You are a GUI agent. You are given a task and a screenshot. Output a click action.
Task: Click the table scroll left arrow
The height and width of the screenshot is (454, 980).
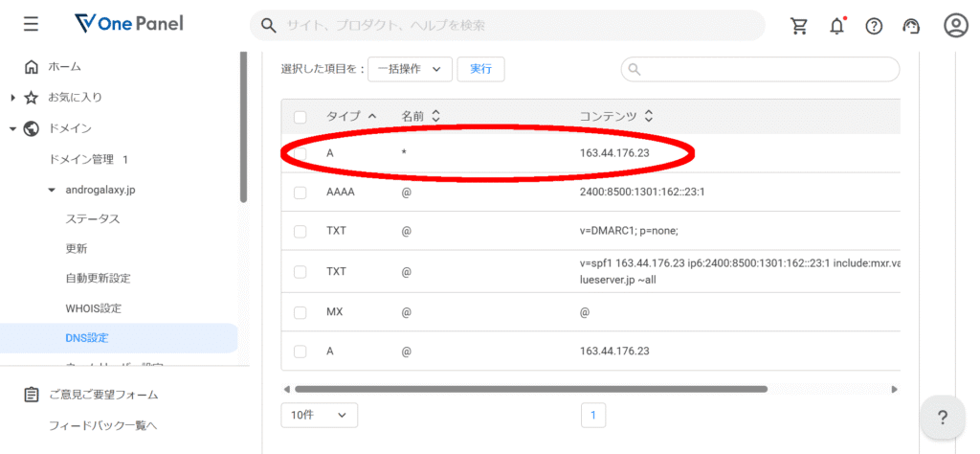point(286,389)
